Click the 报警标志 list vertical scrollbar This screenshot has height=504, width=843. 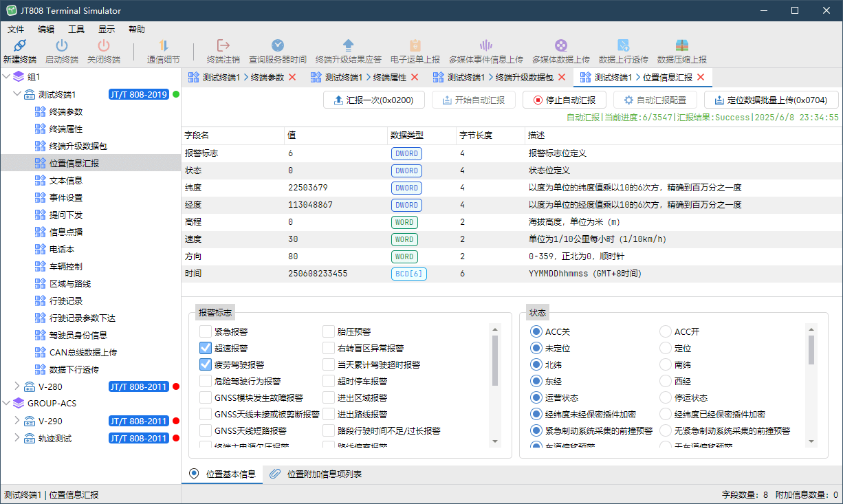click(x=494, y=361)
